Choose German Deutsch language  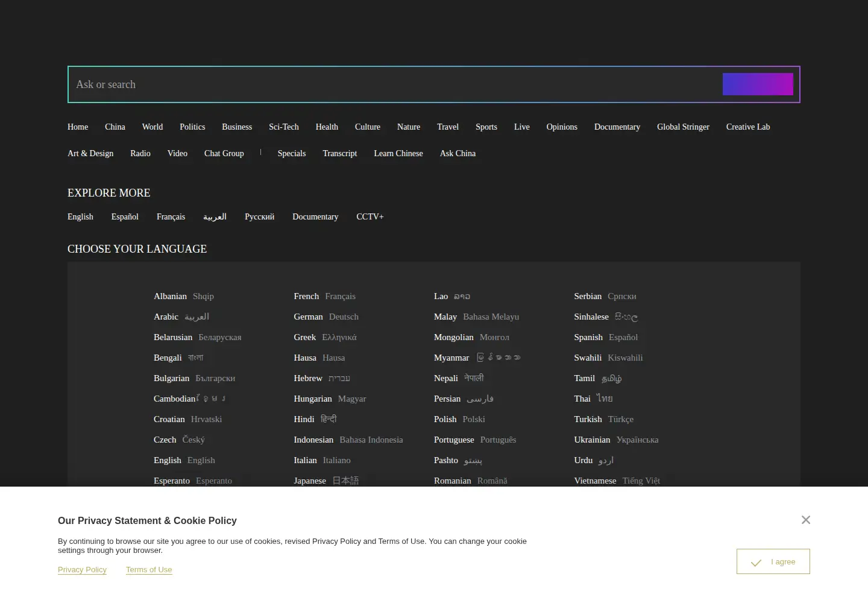(326, 317)
